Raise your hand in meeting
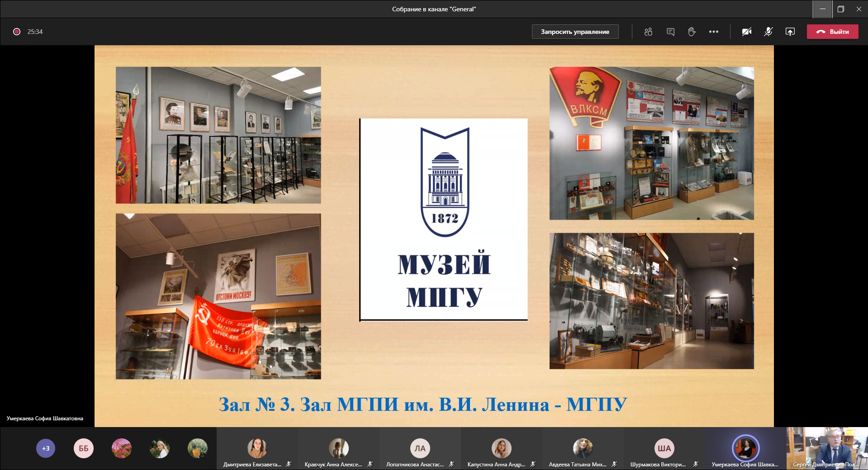The image size is (868, 470). click(x=692, y=32)
